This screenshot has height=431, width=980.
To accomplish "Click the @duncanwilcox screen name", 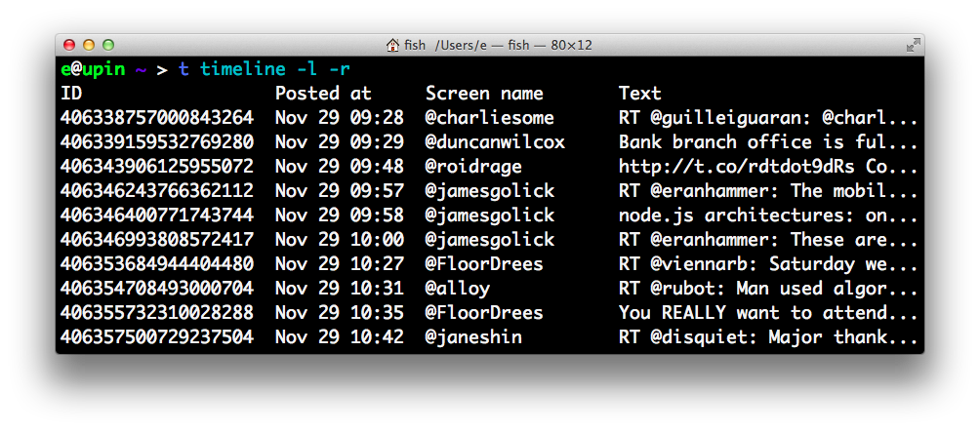I will [495, 142].
